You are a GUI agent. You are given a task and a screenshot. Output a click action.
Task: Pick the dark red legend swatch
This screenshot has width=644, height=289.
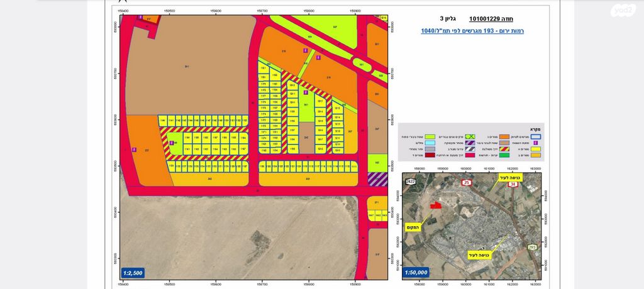tap(430, 155)
